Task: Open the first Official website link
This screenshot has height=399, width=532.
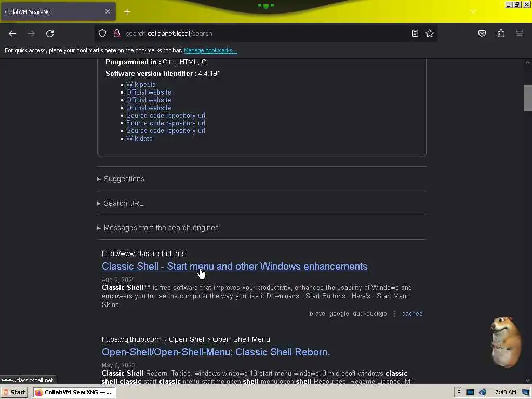Action: pyautogui.click(x=149, y=92)
